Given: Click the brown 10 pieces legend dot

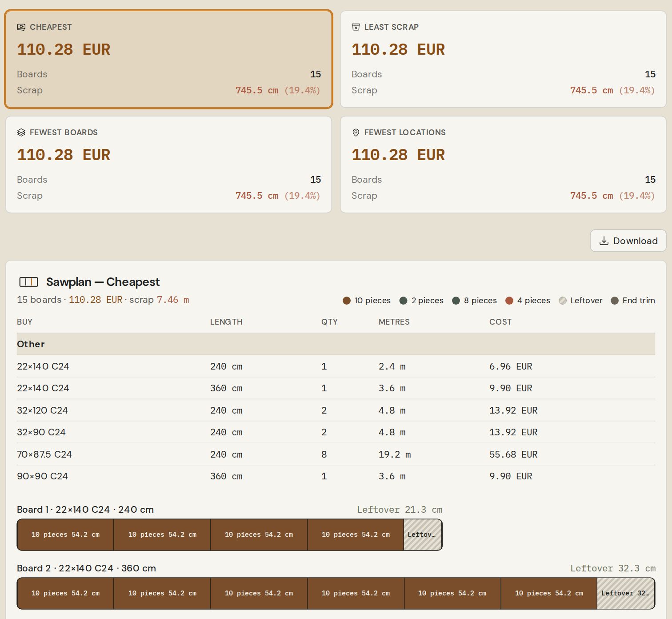Looking at the screenshot, I should 347,301.
